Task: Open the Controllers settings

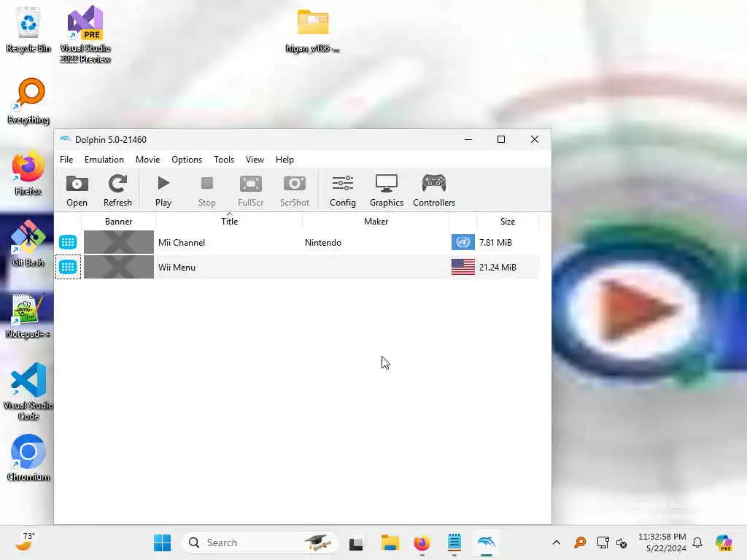Action: [434, 190]
